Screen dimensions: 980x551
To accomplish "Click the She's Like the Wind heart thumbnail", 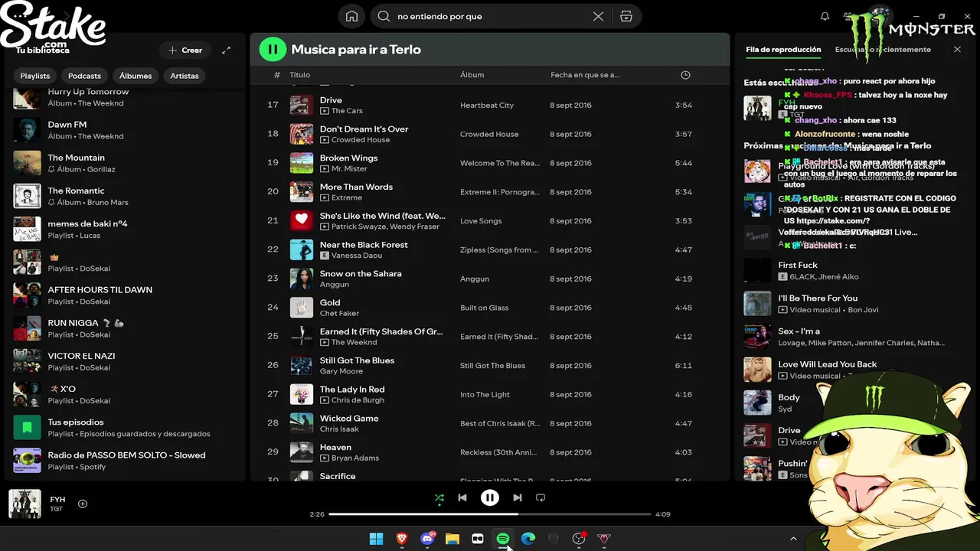I will pos(302,220).
